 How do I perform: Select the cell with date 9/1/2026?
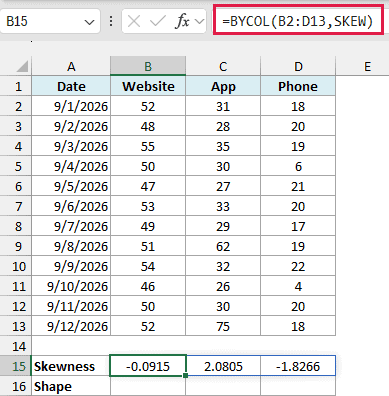pos(71,106)
